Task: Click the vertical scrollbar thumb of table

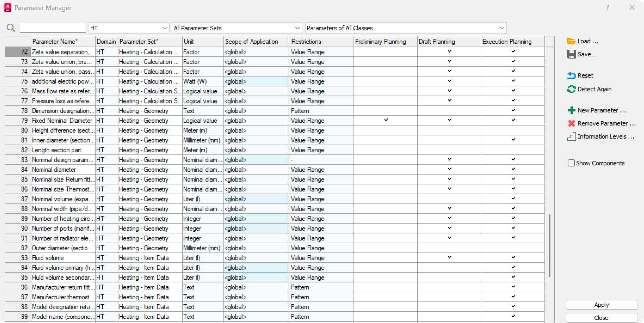Action: click(550, 245)
